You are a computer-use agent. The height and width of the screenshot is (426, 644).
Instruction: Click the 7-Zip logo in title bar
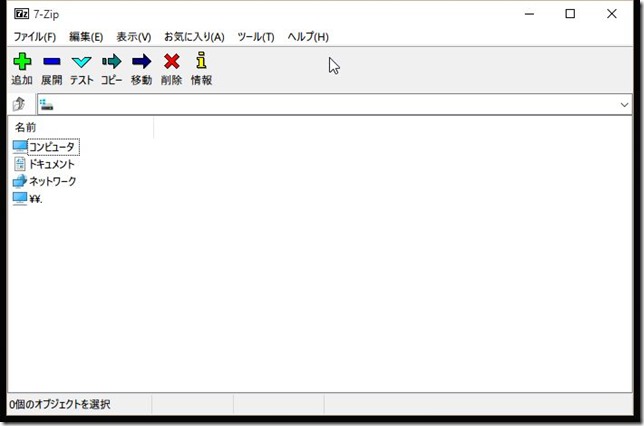coord(22,14)
